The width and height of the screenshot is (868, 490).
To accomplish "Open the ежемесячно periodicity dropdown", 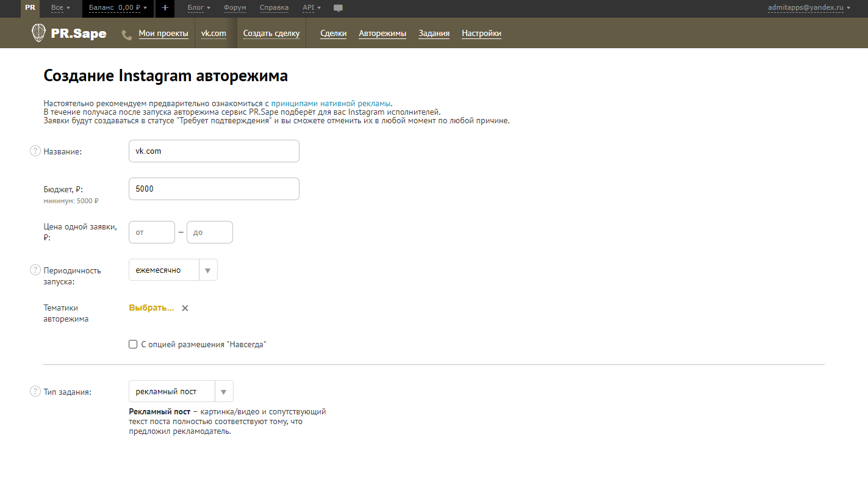I will tap(207, 269).
